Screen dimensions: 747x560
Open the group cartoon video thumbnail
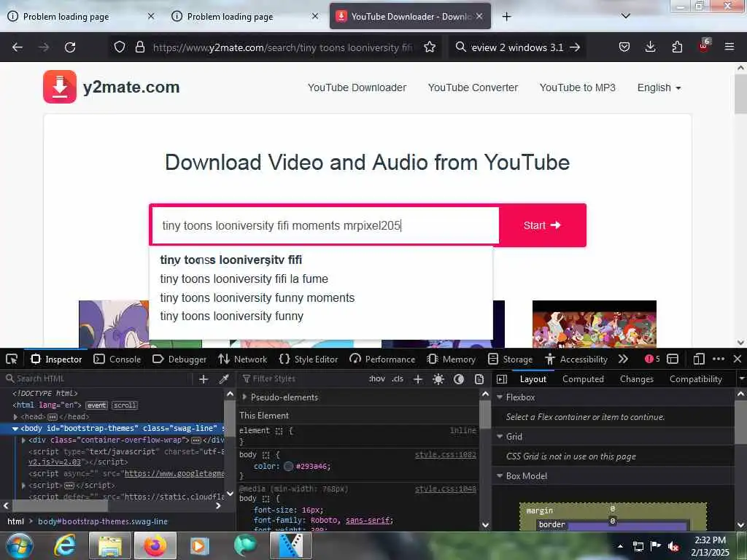coord(594,324)
